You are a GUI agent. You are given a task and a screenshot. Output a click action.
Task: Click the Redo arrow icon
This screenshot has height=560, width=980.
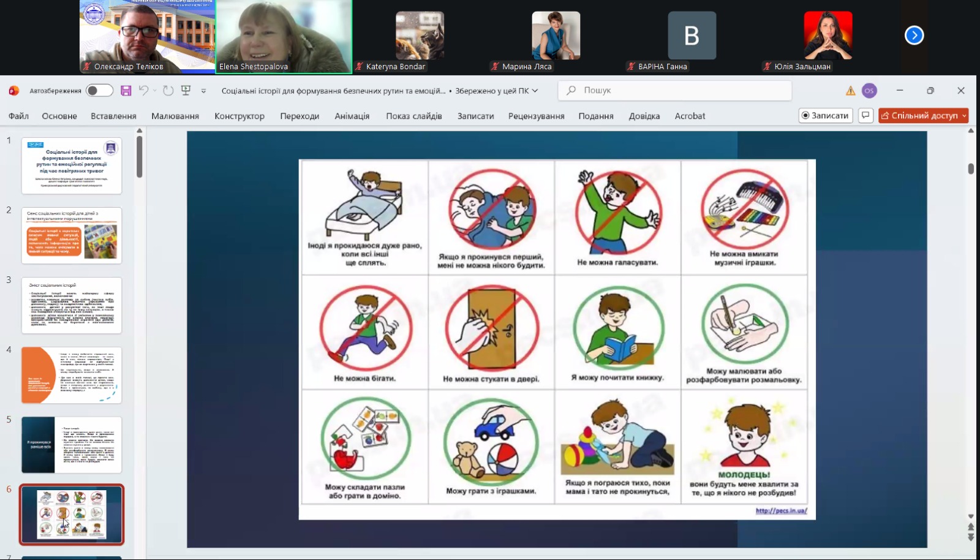(x=168, y=91)
